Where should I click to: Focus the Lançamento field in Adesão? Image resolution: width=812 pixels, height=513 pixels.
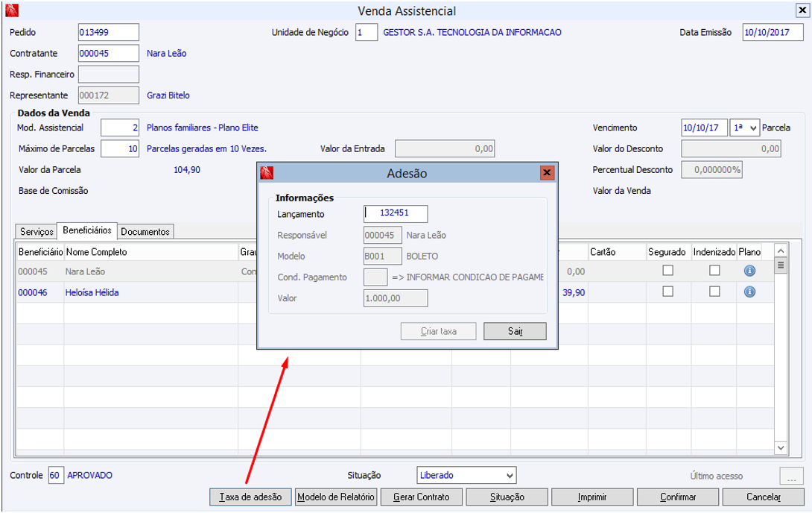point(396,213)
